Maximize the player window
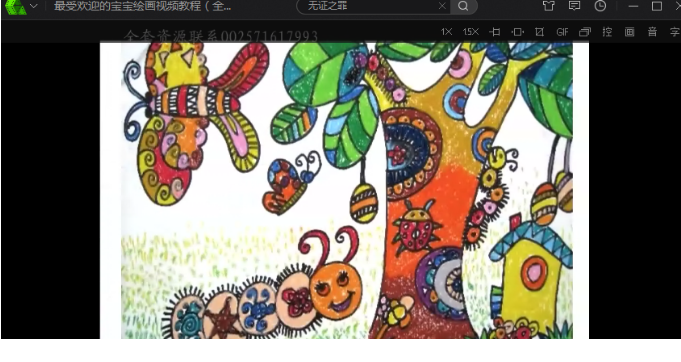Screen dimensions: 681x362 coord(657,6)
